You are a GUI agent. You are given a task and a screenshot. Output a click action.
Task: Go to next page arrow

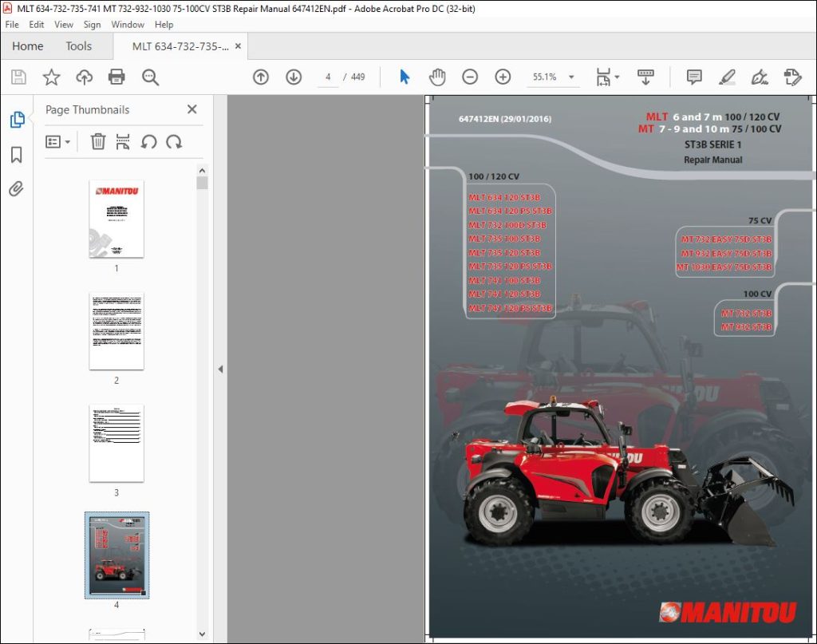294,77
